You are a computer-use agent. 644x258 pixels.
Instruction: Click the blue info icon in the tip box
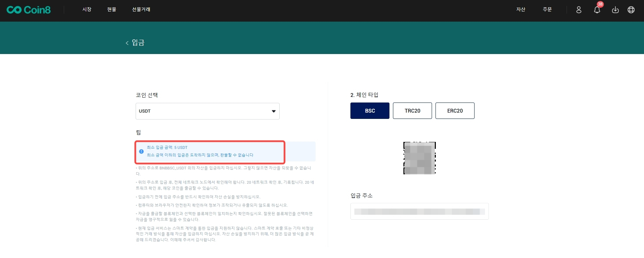(x=141, y=151)
